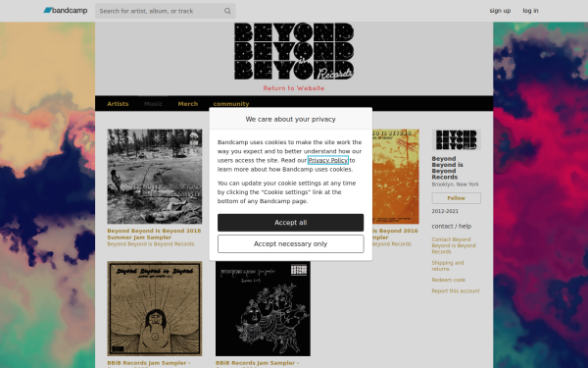Viewport: 588px width, 368px height.
Task: Open the 2018 Summer Jam Sampler cover art
Action: click(x=155, y=177)
